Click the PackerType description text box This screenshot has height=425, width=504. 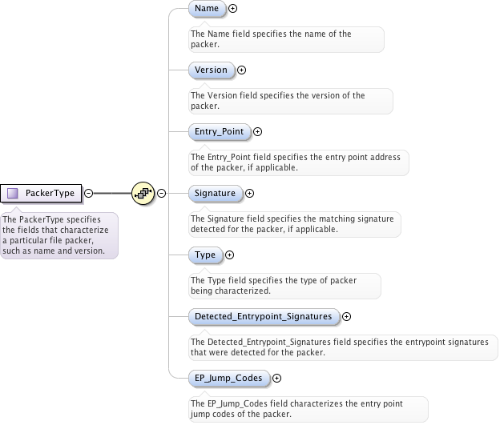tap(58, 235)
